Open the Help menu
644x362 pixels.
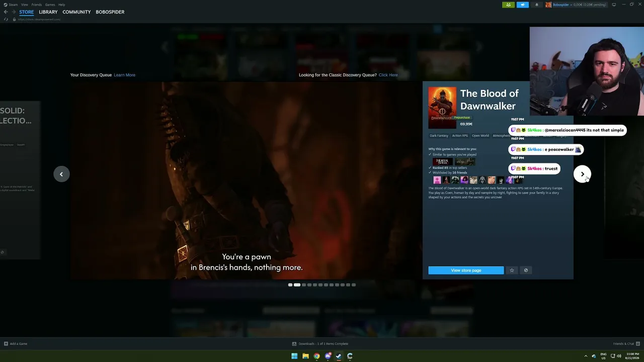pyautogui.click(x=61, y=5)
